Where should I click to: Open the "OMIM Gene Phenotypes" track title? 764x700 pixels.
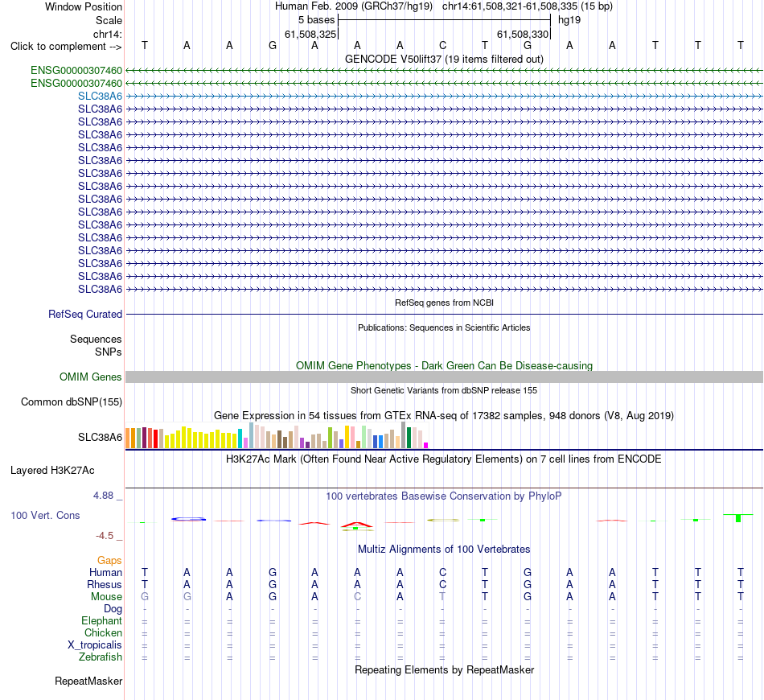point(444,365)
